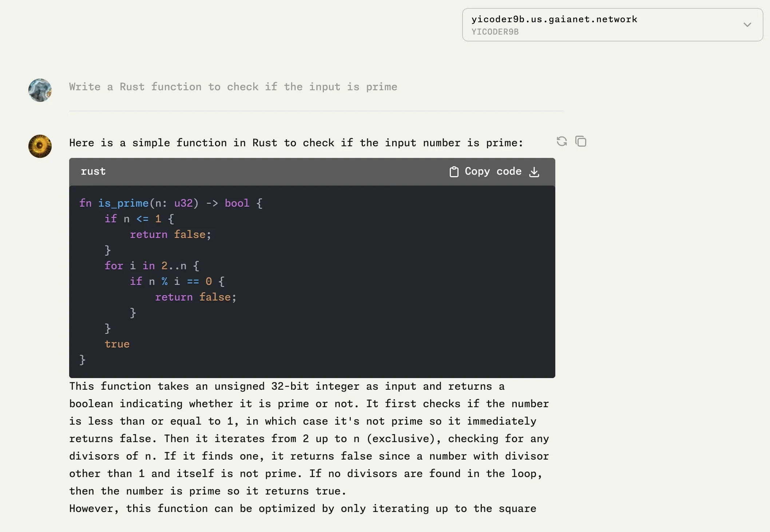Image resolution: width=770 pixels, height=532 pixels.
Task: Click the rust language label
Action: [x=93, y=171]
